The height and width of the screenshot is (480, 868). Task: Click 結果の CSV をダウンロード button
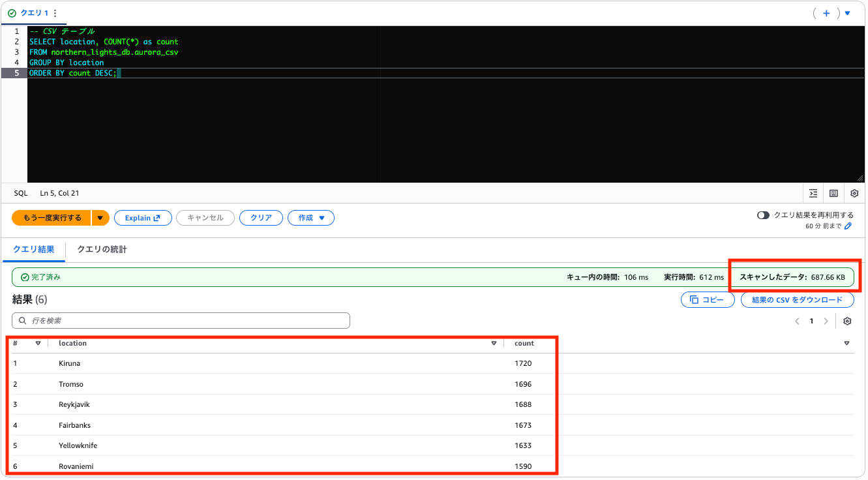pos(797,300)
